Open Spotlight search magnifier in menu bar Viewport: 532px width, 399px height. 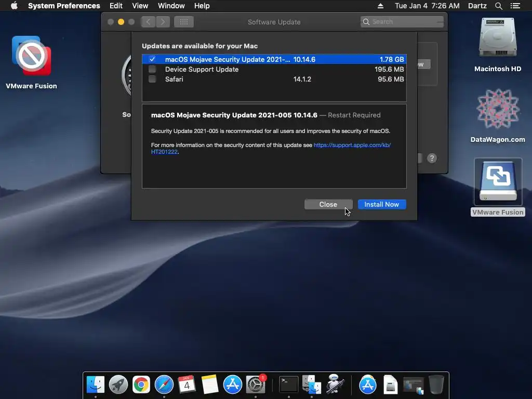(498, 6)
